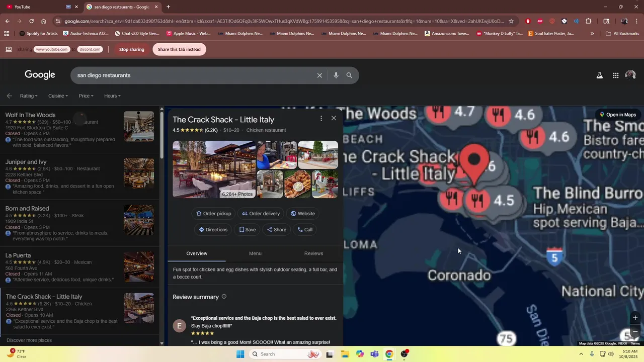Open review summary info icon
The width and height of the screenshot is (644, 362).
click(x=224, y=297)
